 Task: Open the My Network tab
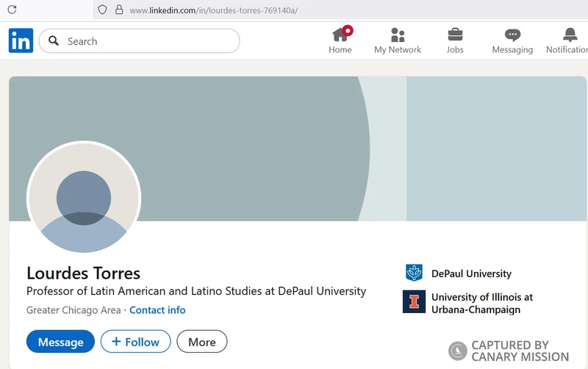pyautogui.click(x=398, y=40)
